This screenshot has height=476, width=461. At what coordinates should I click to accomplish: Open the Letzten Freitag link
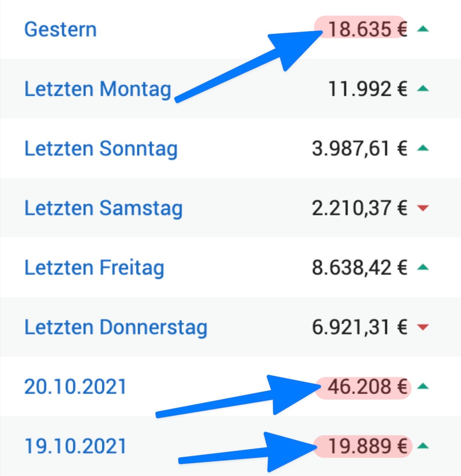pyautogui.click(x=94, y=267)
